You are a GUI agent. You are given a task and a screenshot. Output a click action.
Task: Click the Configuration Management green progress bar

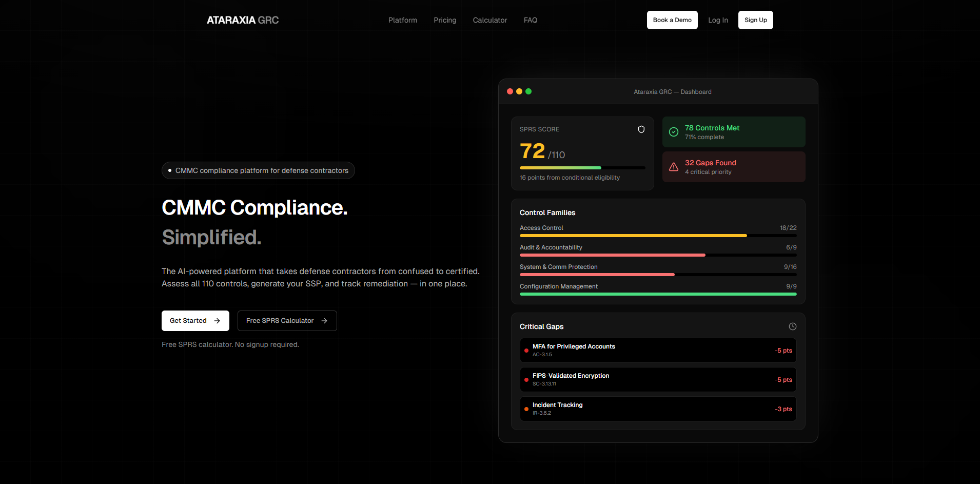coord(658,294)
